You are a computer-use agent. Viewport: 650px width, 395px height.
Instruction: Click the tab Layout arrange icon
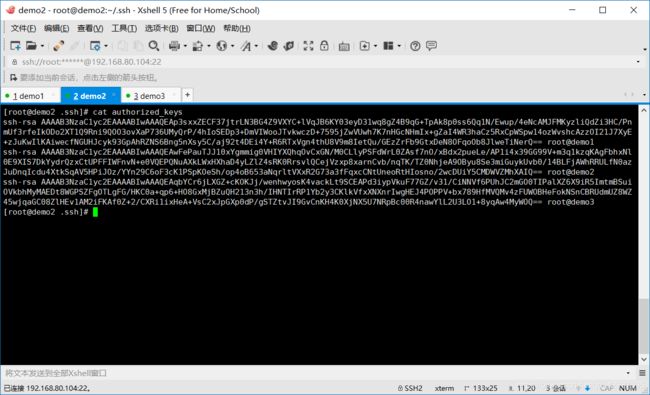click(388, 46)
